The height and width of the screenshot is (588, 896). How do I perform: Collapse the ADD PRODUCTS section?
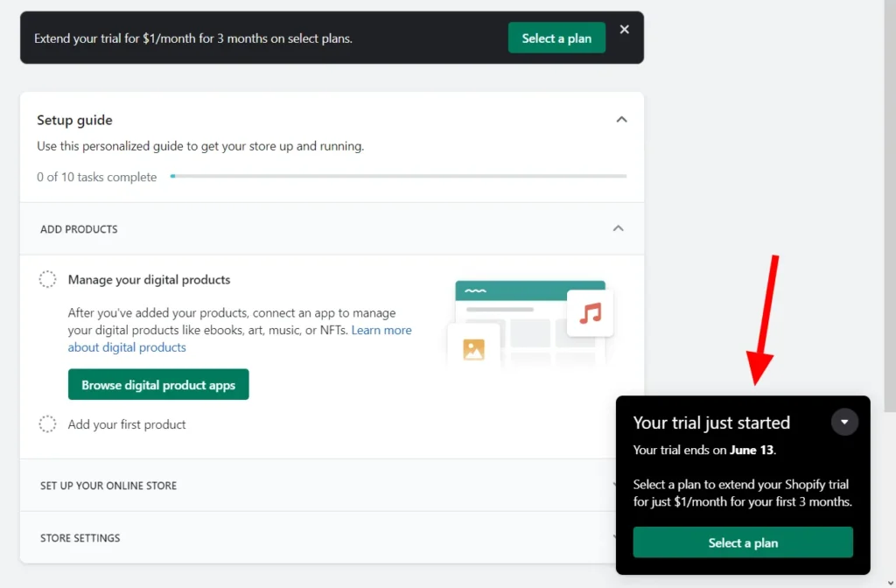(618, 228)
